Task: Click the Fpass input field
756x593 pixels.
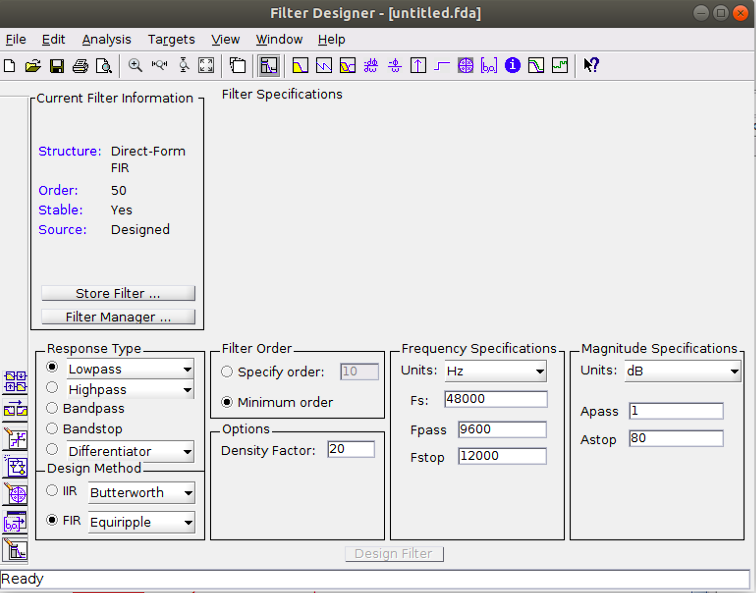Action: click(x=502, y=429)
